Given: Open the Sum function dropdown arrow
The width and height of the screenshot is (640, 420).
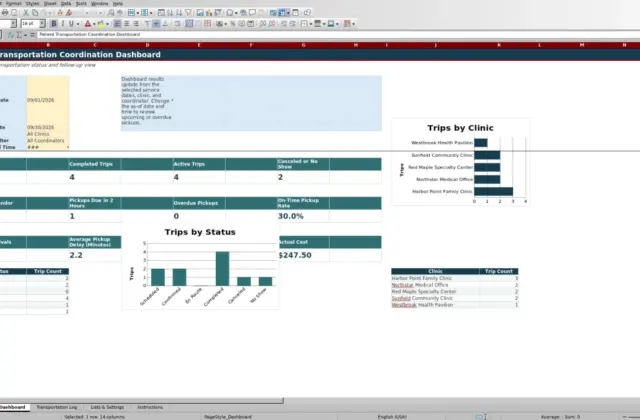Looking at the screenshot, I should click(x=25, y=35).
